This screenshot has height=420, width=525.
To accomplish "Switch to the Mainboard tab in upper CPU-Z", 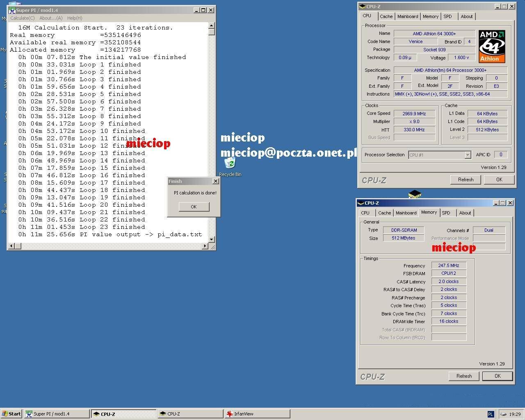I will [x=408, y=16].
